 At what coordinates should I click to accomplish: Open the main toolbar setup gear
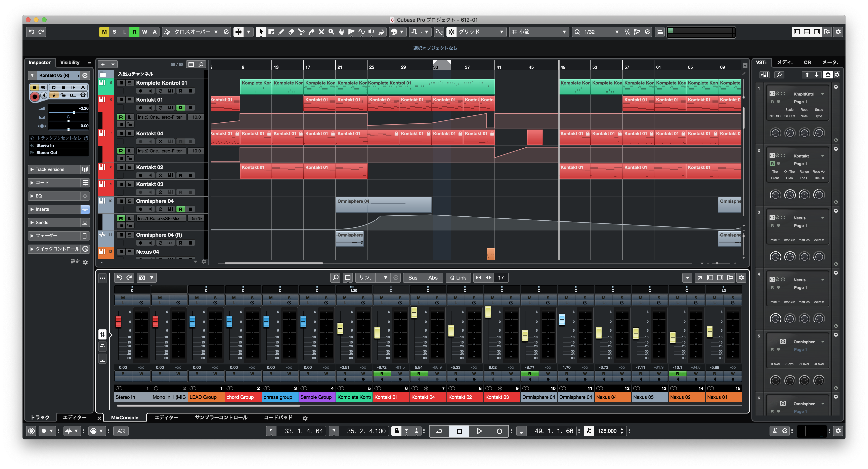(838, 32)
